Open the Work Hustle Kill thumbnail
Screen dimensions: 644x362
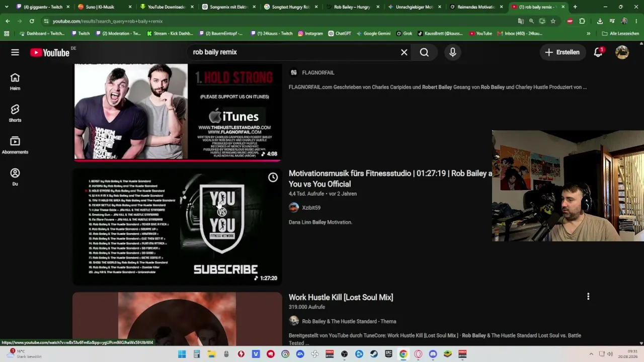178,319
